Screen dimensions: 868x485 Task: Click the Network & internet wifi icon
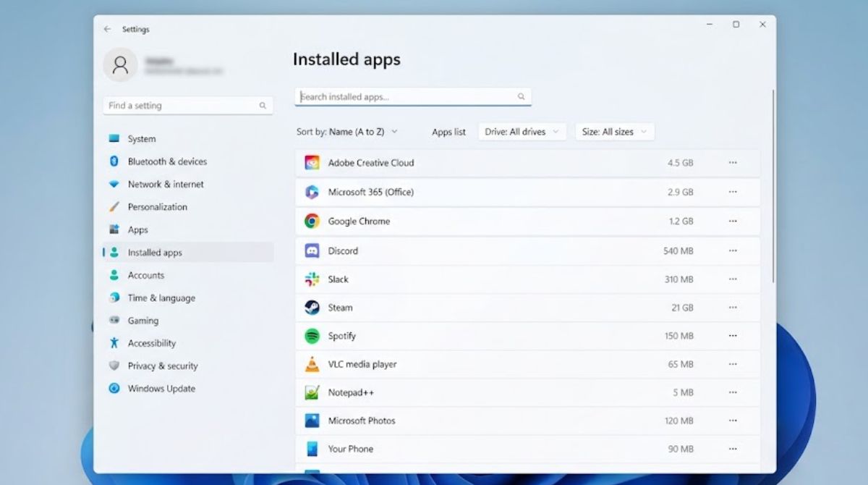click(x=114, y=184)
